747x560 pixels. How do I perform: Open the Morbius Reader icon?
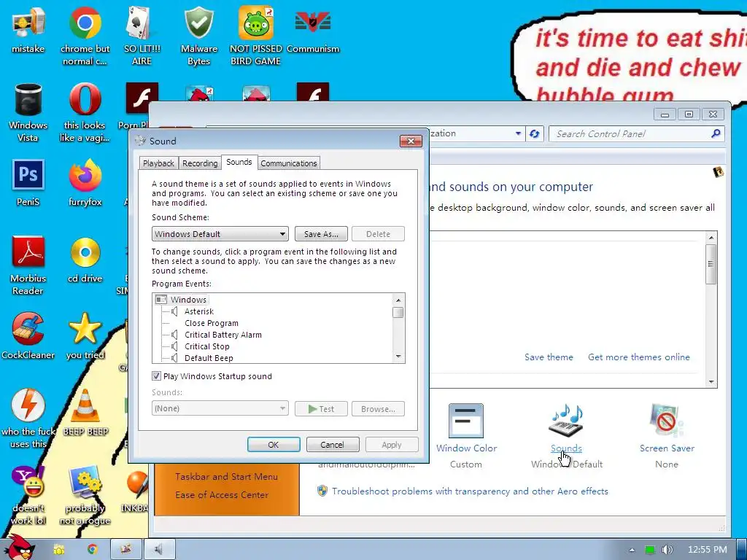(x=28, y=265)
